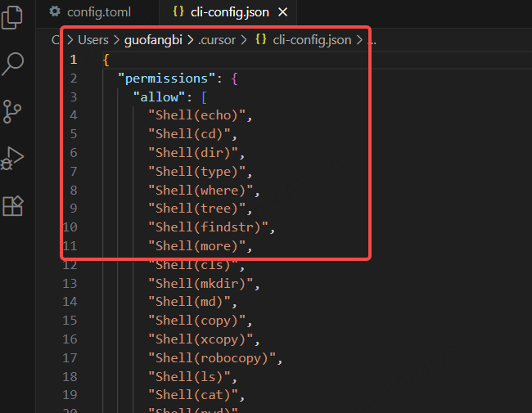
Task: Click the "Shell(more)" entry
Action: click(x=196, y=246)
